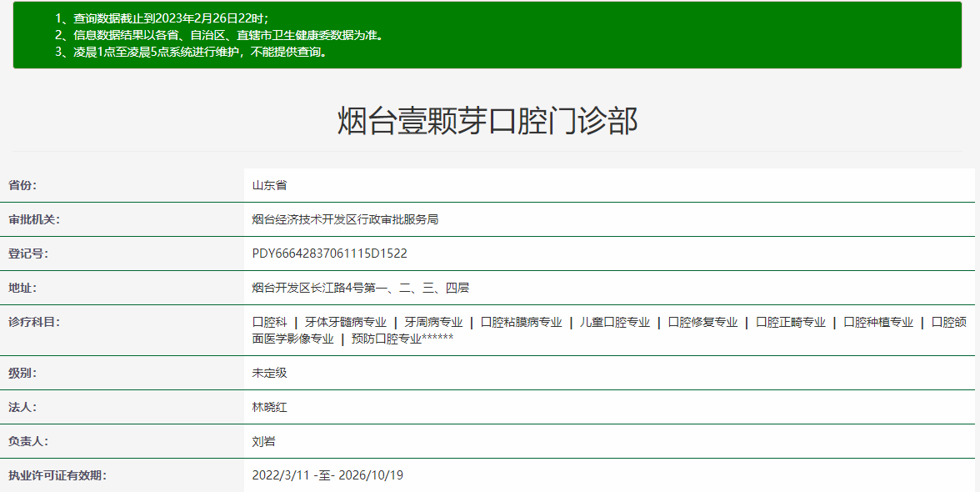980x492 pixels.
Task: Click the 负责人 label
Action: coord(28,441)
